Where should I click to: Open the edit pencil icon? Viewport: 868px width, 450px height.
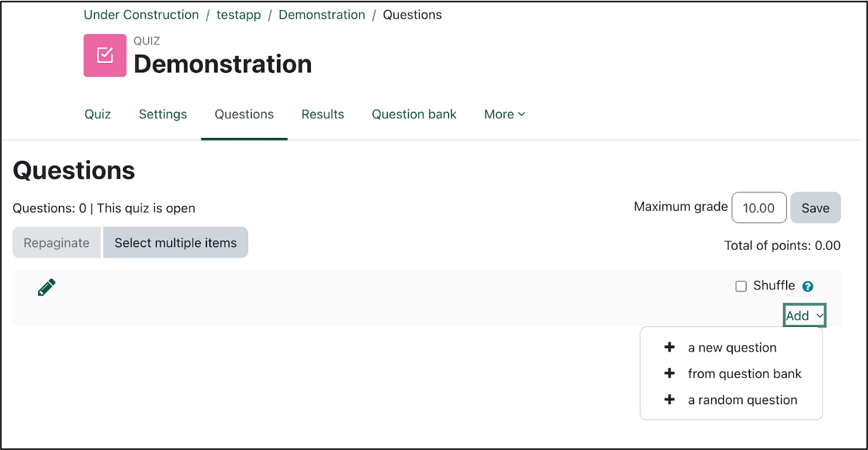(x=45, y=287)
